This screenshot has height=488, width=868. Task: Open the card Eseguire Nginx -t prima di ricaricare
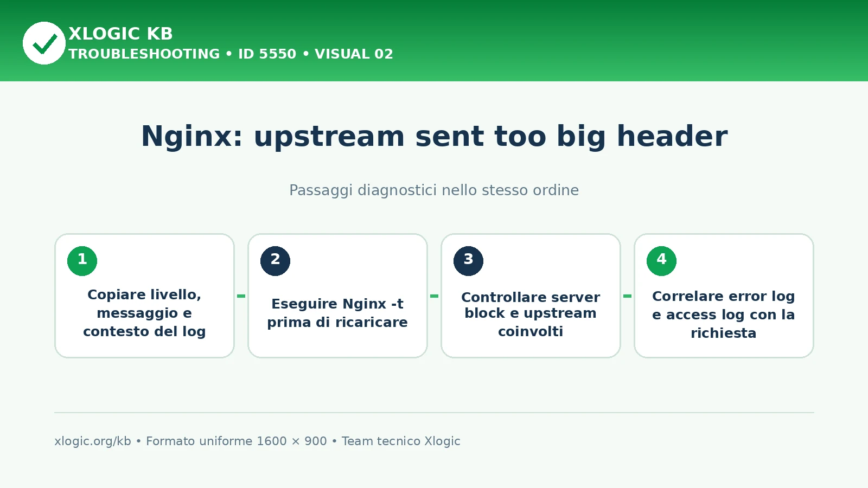coord(337,296)
